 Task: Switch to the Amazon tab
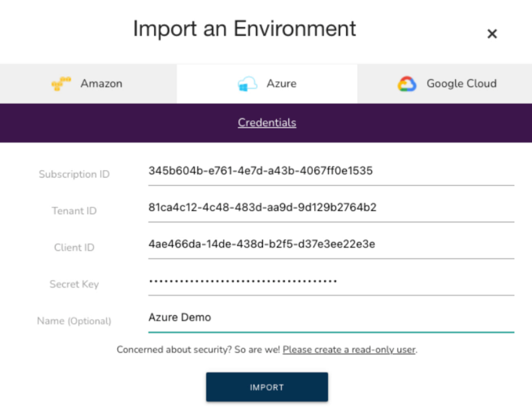[x=88, y=83]
